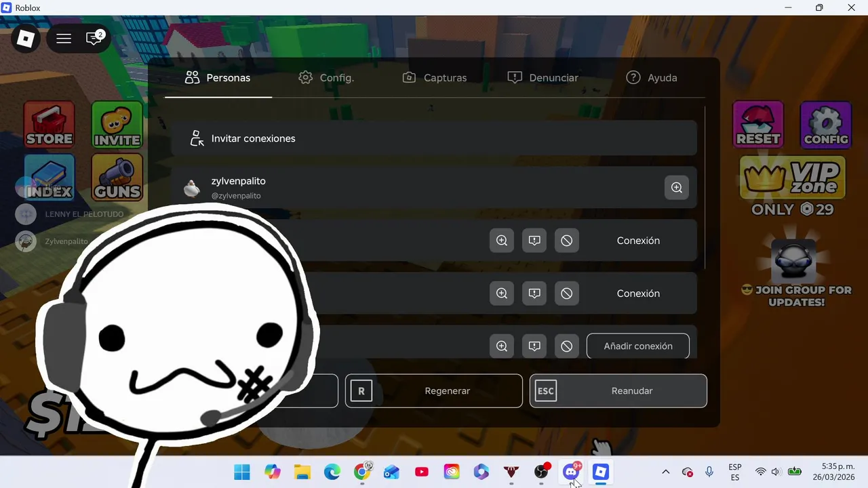Click report icon in Añadir conexión row
Screen dimensions: 868x488
[534, 346]
